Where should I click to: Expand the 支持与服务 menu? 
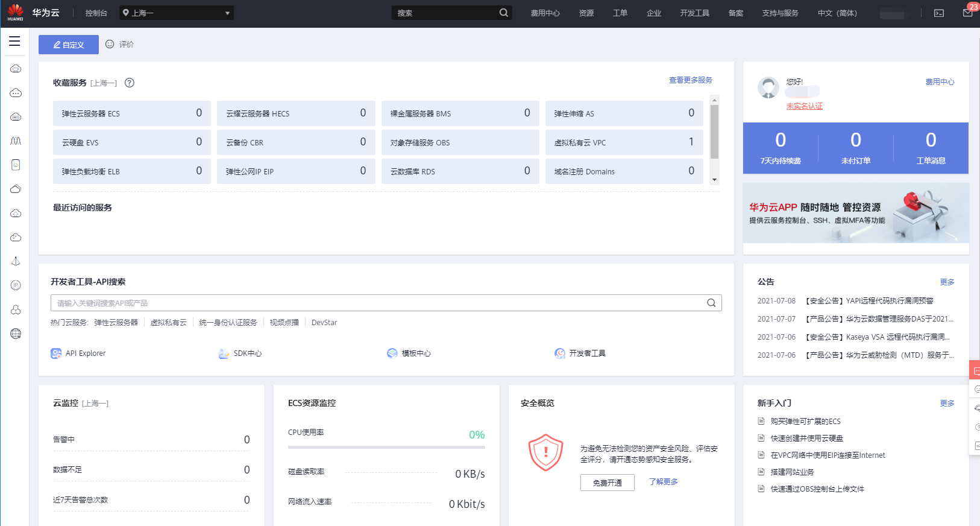tap(780, 13)
